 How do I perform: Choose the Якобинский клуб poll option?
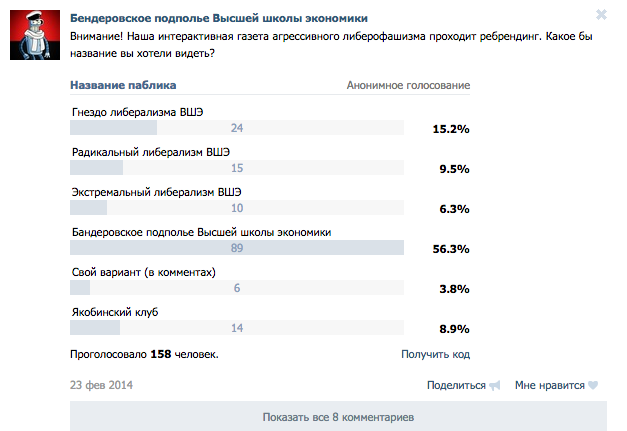(x=116, y=312)
